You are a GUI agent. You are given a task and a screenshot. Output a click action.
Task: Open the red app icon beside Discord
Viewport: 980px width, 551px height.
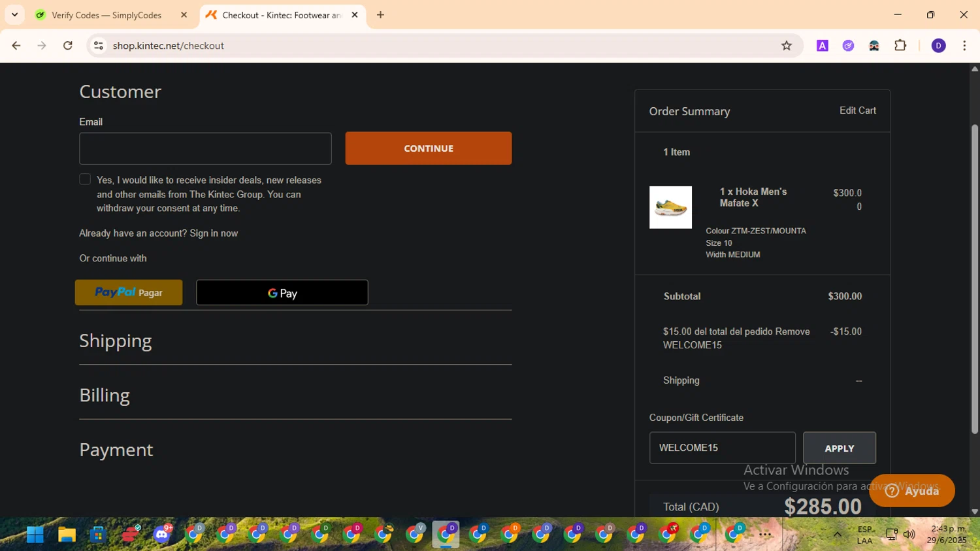pyautogui.click(x=130, y=535)
